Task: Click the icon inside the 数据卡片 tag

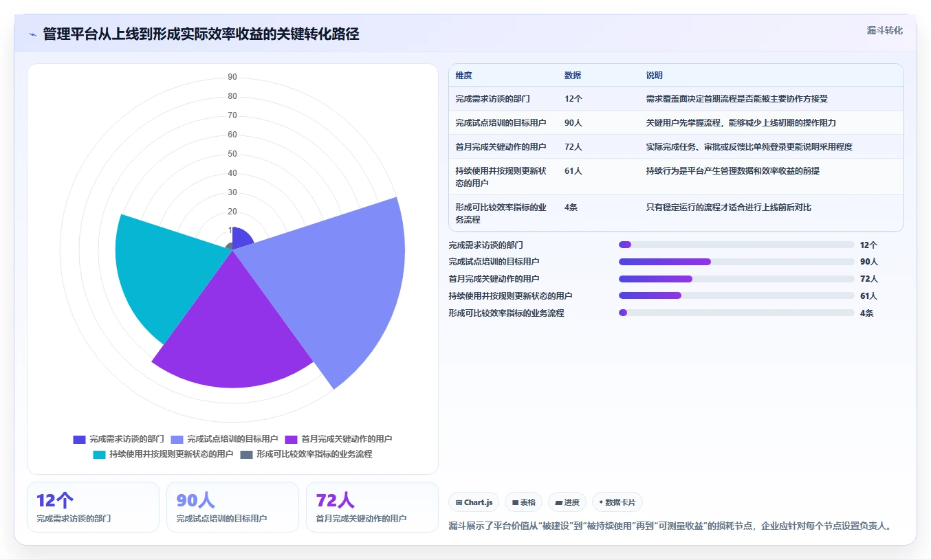Action: [601, 503]
